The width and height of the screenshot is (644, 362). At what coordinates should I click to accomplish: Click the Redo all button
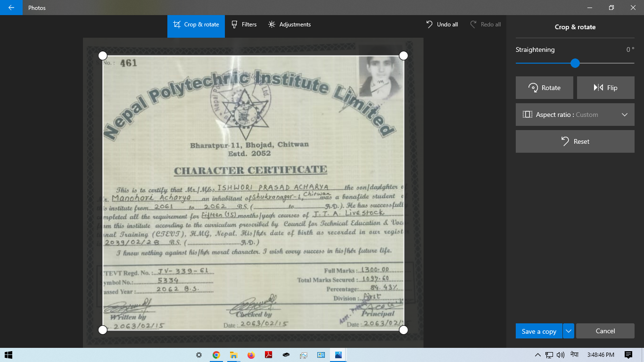pos(486,25)
